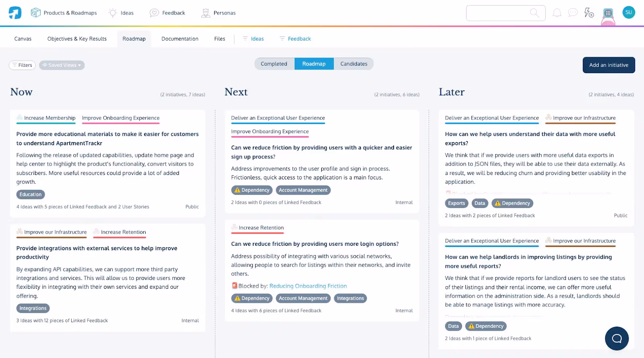Open Reducing Onboarding Friction link

(x=308, y=286)
